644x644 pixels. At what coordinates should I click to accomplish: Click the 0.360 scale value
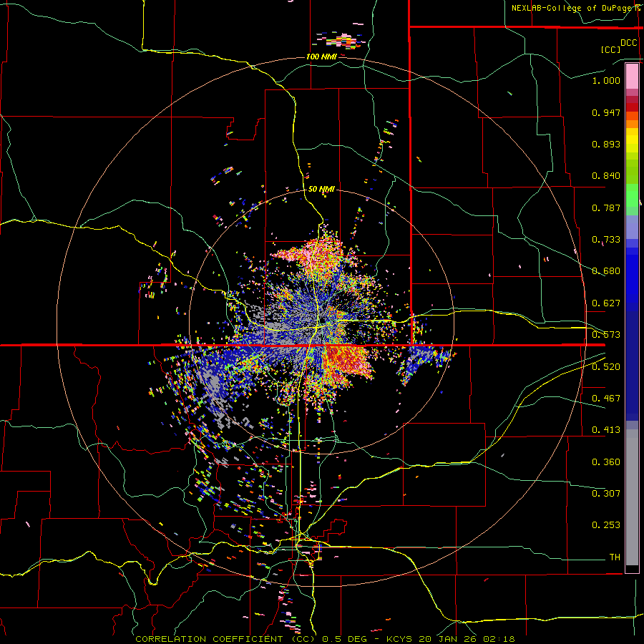pos(606,462)
